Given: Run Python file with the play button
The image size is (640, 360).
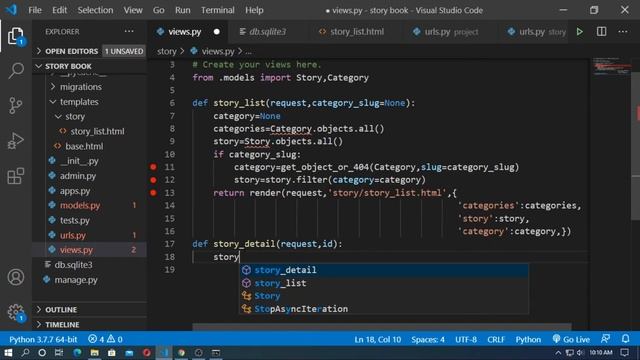Looking at the screenshot, I should click(x=580, y=31).
